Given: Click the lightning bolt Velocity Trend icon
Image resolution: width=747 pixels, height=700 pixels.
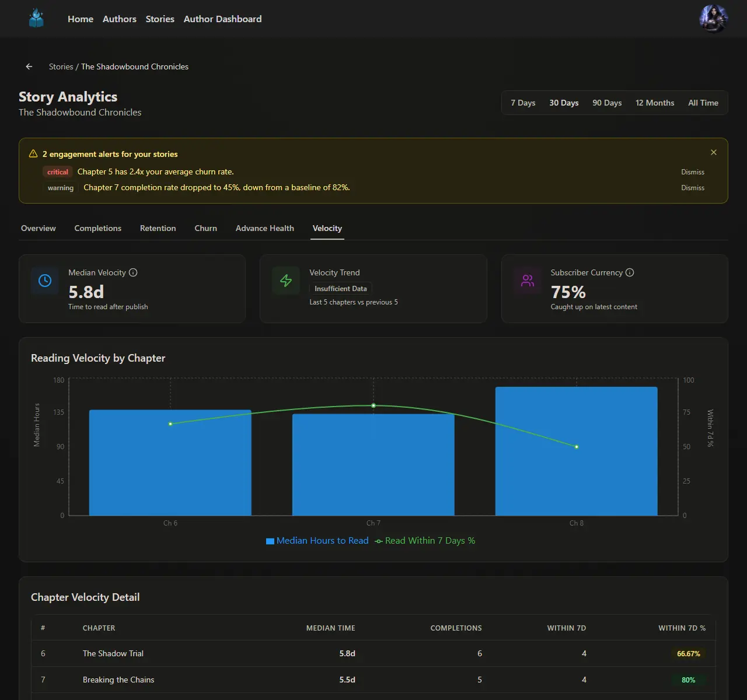Looking at the screenshot, I should click(286, 281).
